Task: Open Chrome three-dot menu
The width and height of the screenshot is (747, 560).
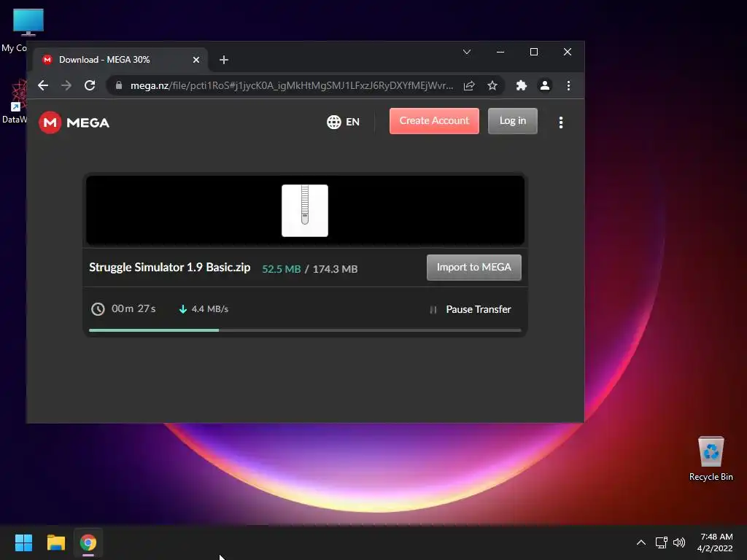Action: pos(568,85)
